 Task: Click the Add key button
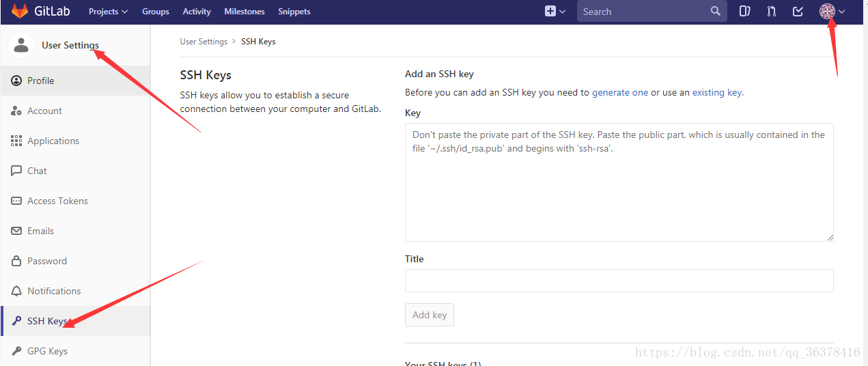(x=430, y=315)
